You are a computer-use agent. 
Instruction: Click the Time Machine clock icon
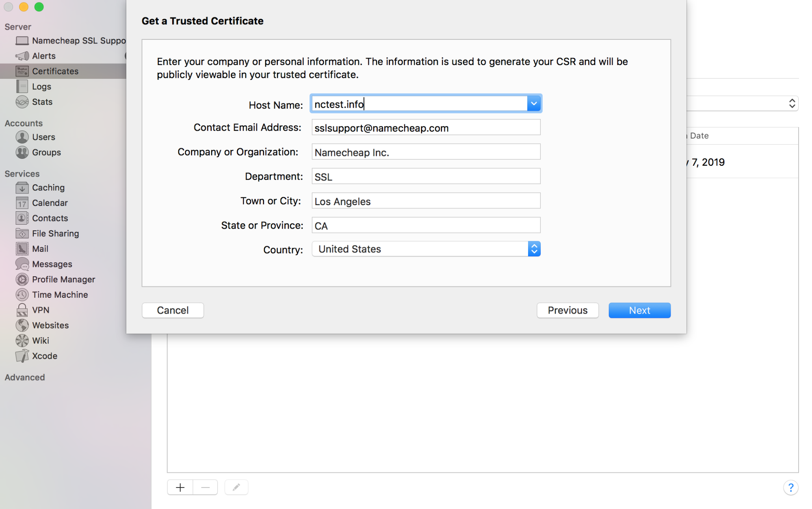(22, 295)
